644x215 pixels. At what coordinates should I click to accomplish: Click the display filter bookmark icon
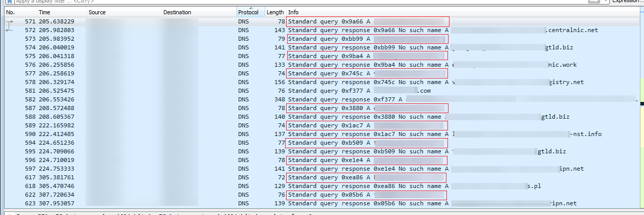pos(10,2)
